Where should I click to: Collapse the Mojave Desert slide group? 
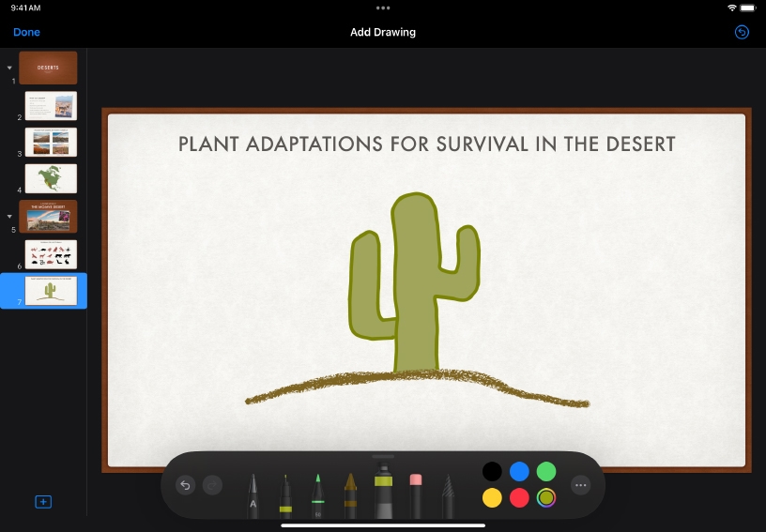point(9,216)
